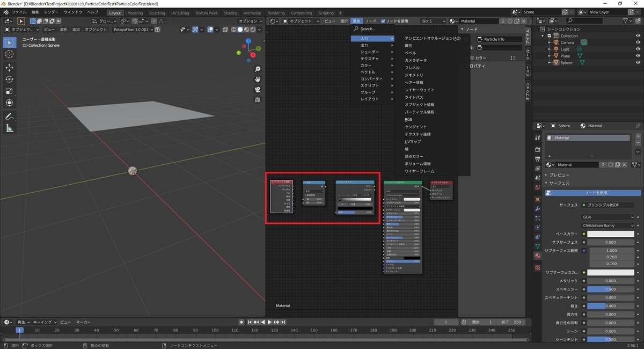Screen dimensions: 644x349
Task: Click the viewport pan hand icon
Action: [258, 79]
